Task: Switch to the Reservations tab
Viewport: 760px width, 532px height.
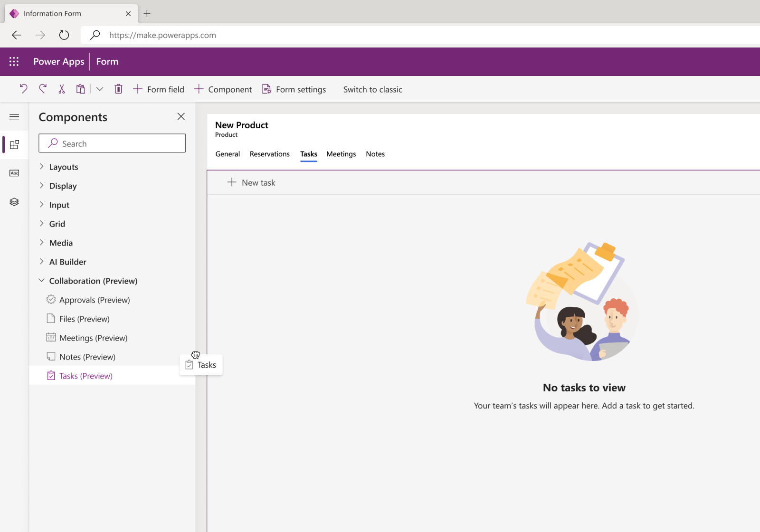Action: point(269,154)
